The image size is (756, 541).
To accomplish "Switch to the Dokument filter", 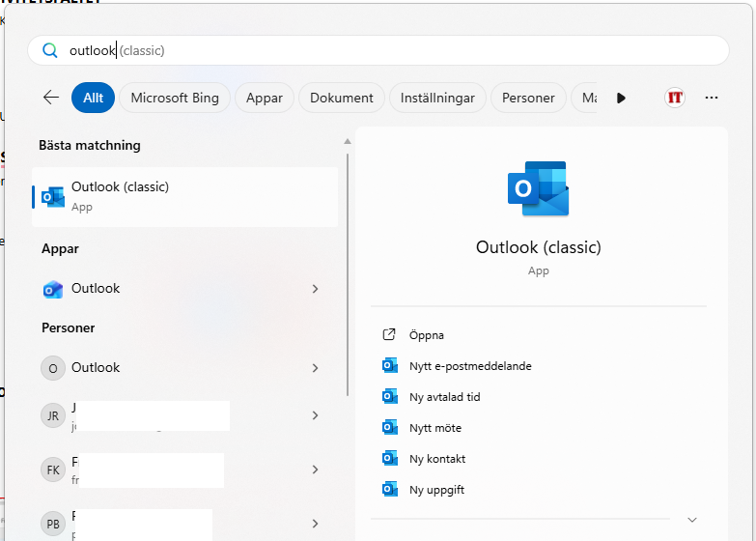I will click(342, 98).
